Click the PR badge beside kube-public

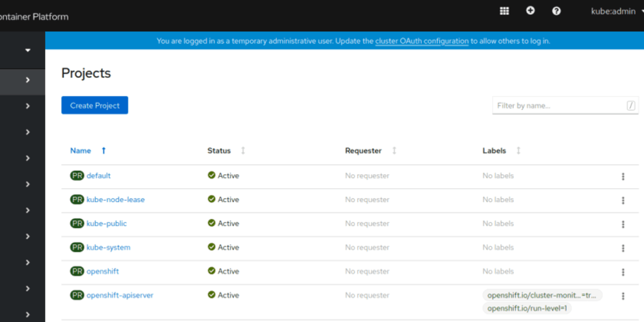pyautogui.click(x=77, y=223)
